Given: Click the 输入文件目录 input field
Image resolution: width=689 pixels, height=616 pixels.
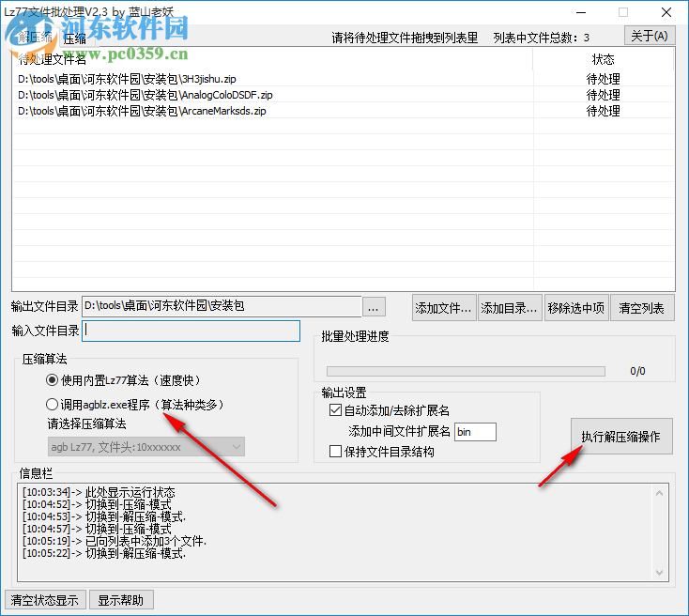Looking at the screenshot, I should [x=191, y=331].
